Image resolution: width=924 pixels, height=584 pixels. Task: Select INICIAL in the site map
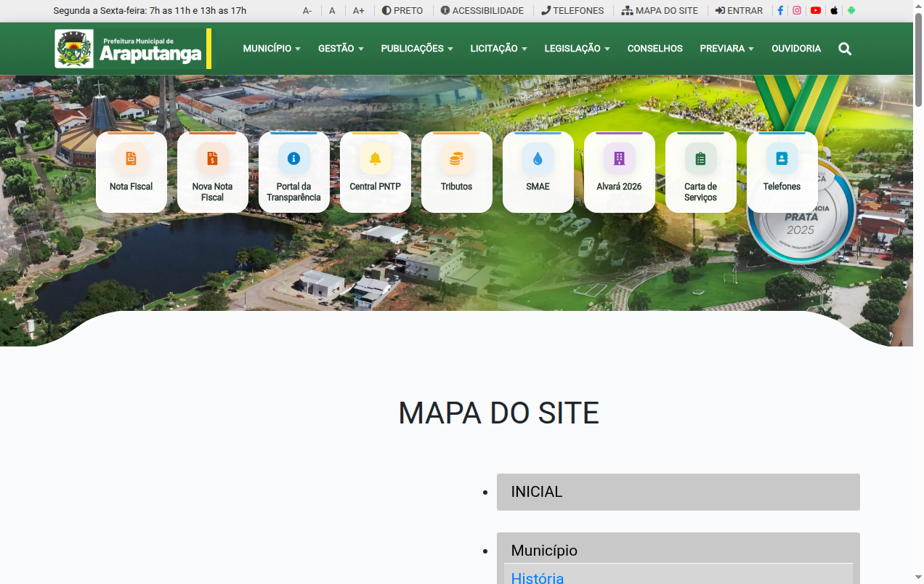coord(678,492)
